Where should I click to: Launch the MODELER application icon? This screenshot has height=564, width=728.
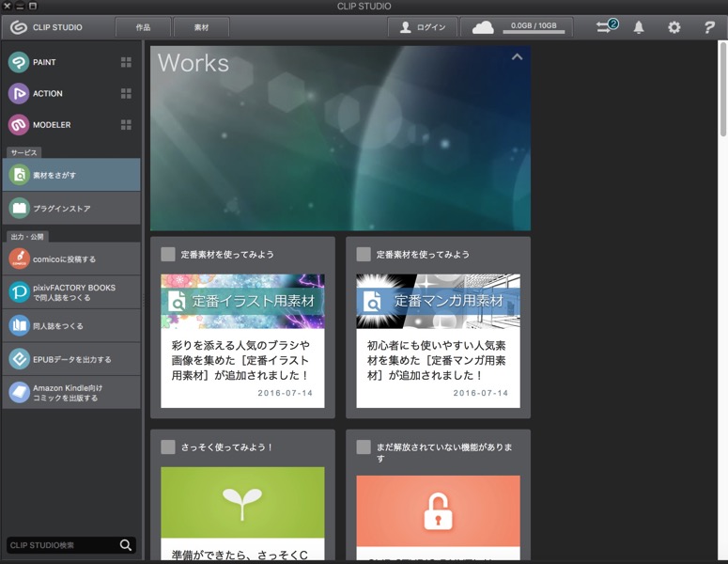point(19,124)
